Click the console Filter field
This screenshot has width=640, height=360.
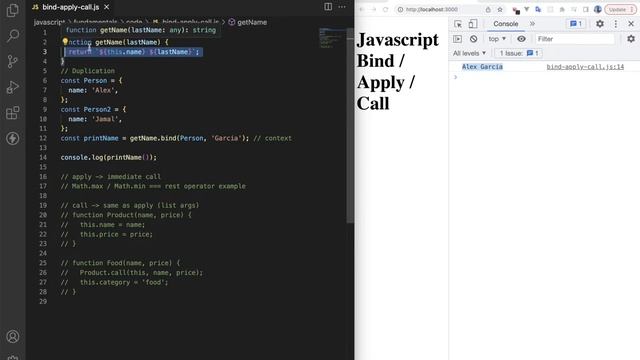(575, 39)
